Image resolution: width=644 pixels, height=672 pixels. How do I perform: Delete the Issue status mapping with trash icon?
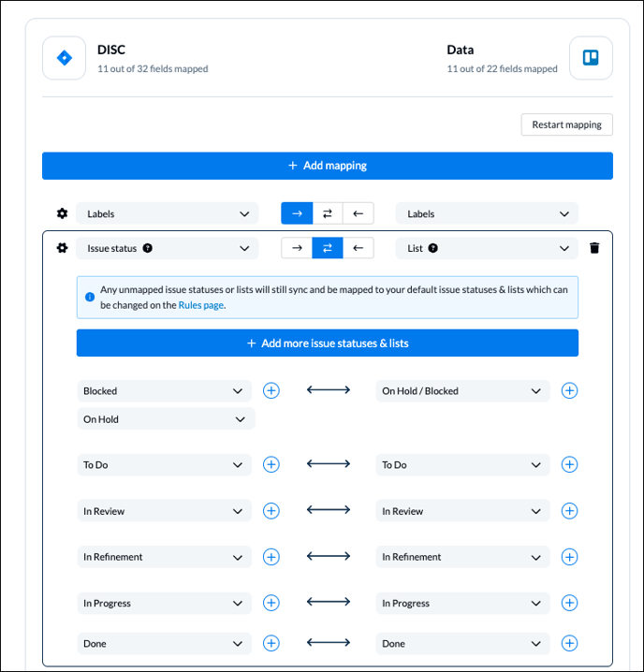(x=594, y=248)
